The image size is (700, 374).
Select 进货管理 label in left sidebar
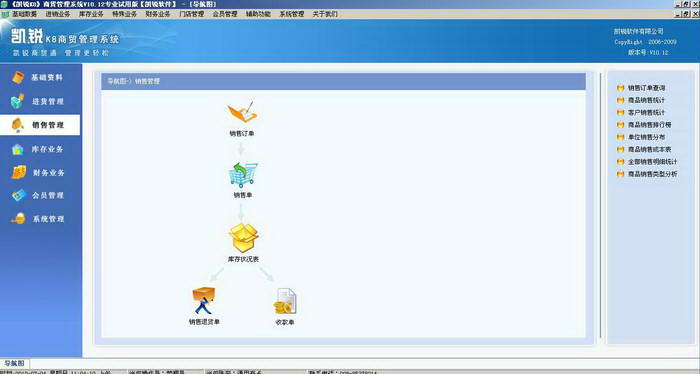tap(48, 101)
